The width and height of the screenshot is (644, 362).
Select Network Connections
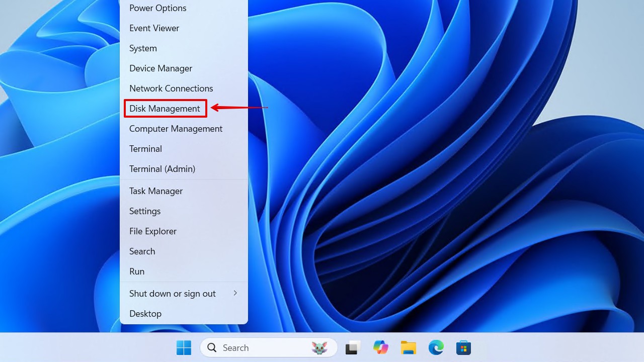coord(171,88)
